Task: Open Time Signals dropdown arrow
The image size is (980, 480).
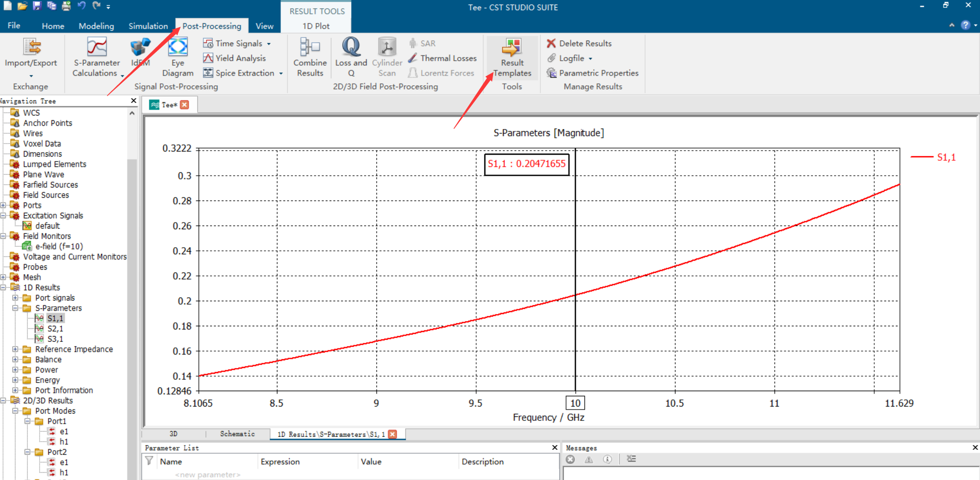Action: pyautogui.click(x=269, y=44)
